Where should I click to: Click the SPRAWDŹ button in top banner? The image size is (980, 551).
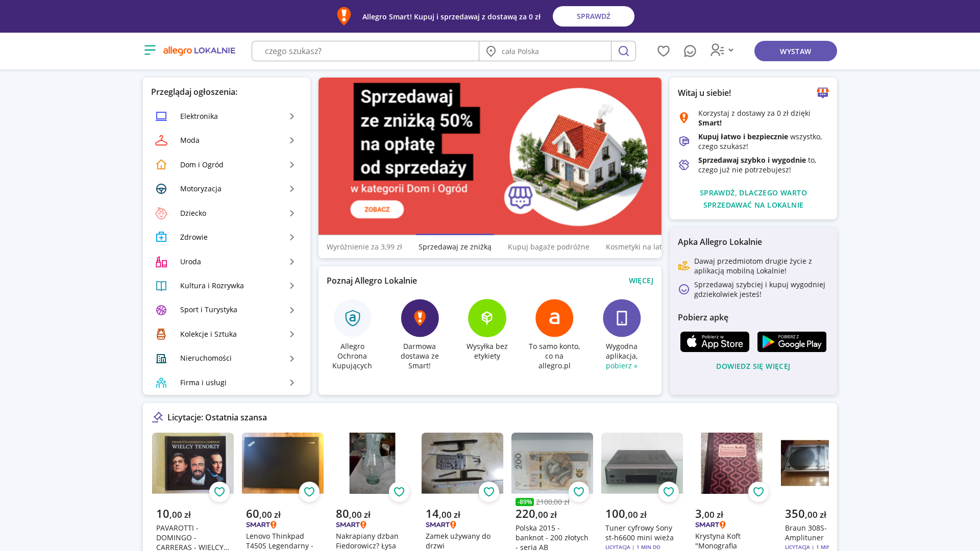point(594,16)
